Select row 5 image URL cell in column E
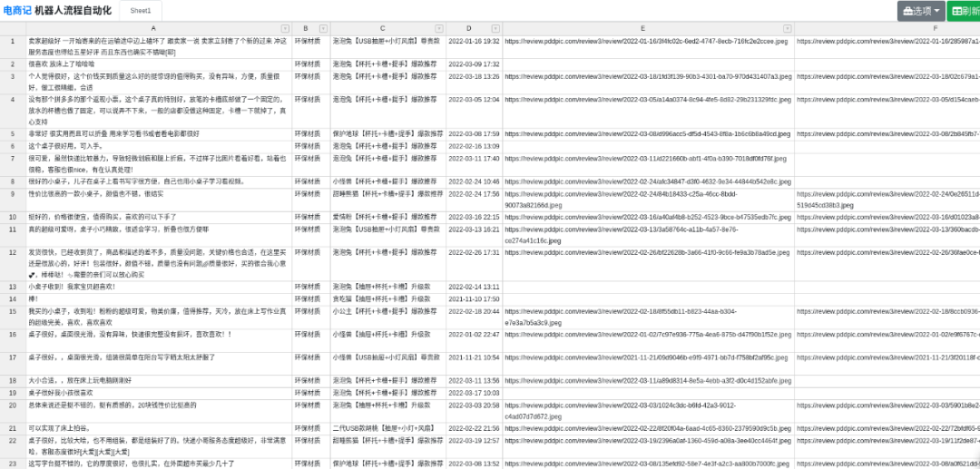Screen dimensions: 980x469 (x=648, y=133)
